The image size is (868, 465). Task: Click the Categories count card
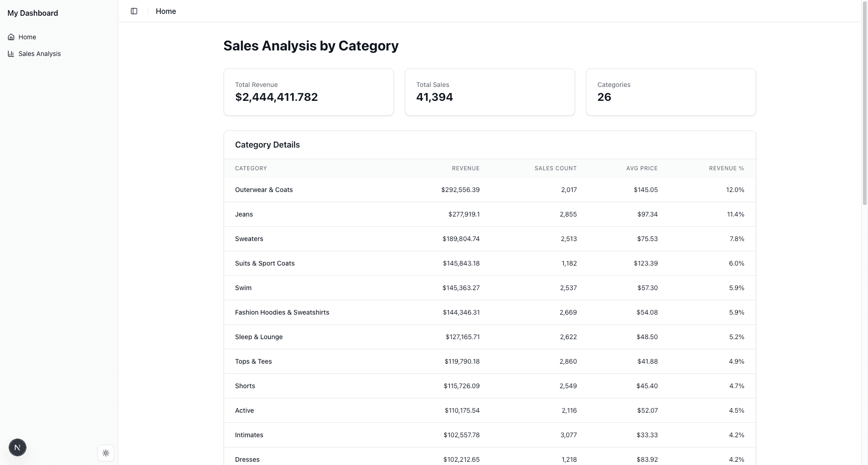click(671, 92)
